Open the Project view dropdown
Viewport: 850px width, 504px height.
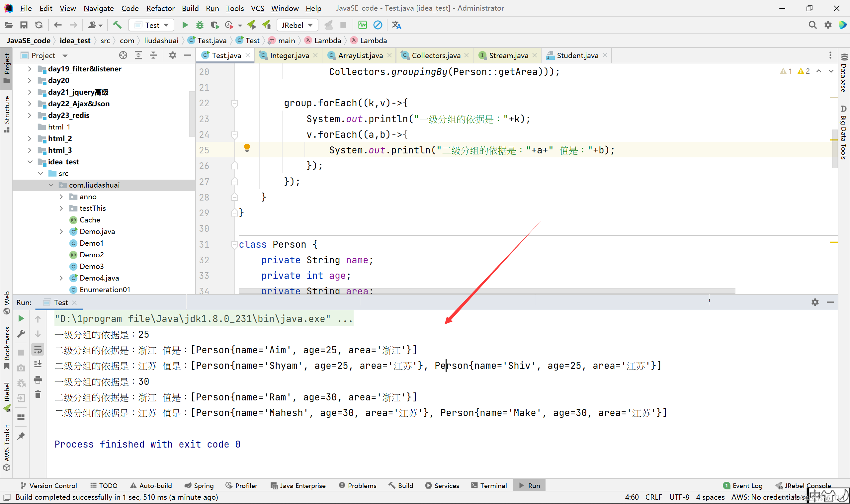(x=65, y=55)
